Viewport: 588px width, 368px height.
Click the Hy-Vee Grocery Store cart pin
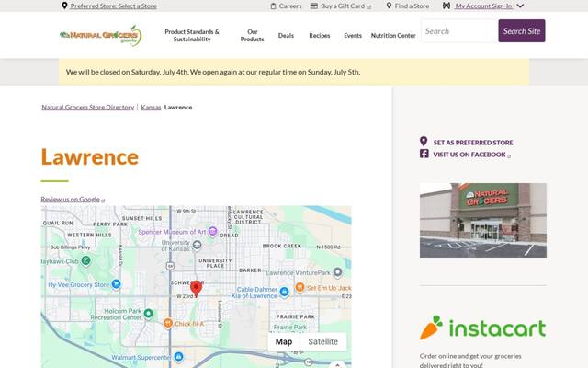[117, 284]
